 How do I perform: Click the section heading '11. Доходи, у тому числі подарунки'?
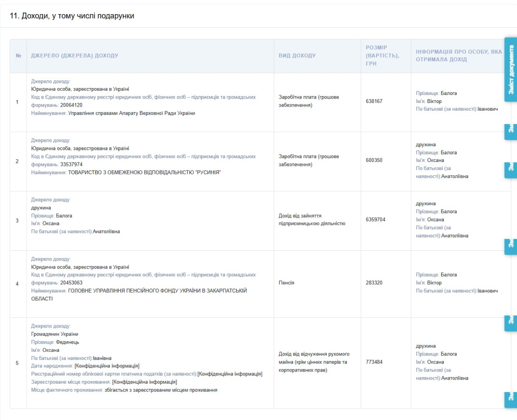72,16
